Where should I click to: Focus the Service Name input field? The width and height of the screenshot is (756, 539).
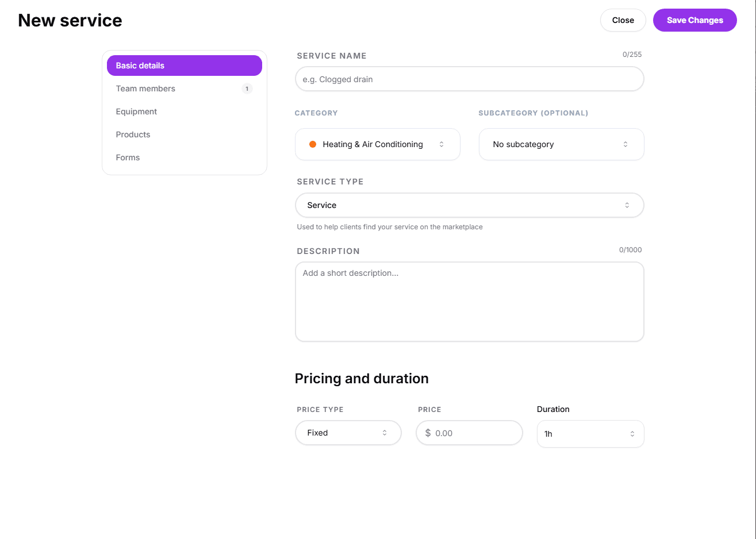click(x=469, y=79)
